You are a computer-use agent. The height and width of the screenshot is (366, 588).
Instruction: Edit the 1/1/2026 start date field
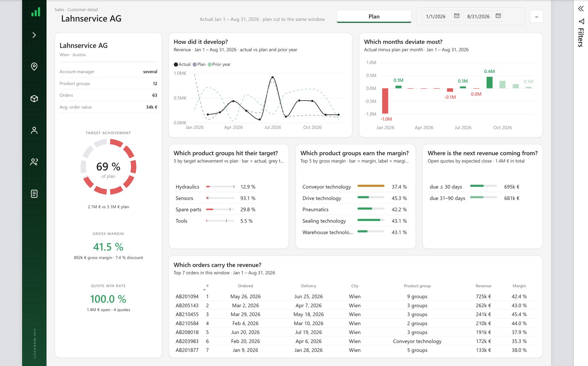coord(436,17)
